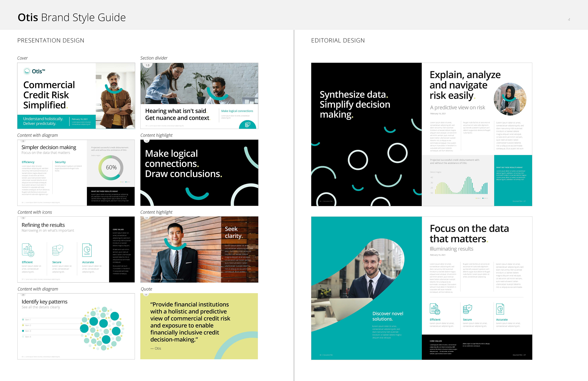The height and width of the screenshot is (381, 588).
Task: Click the 'Cover' slide label
Action: [x=23, y=58]
